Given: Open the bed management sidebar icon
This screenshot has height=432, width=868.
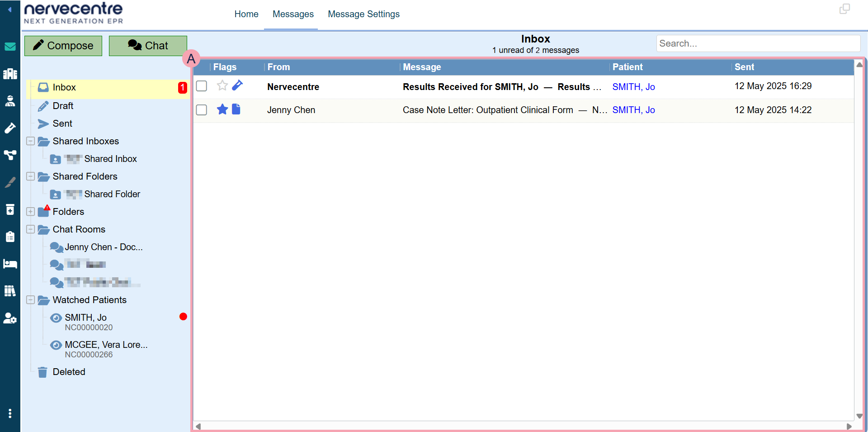Looking at the screenshot, I should click(x=10, y=264).
